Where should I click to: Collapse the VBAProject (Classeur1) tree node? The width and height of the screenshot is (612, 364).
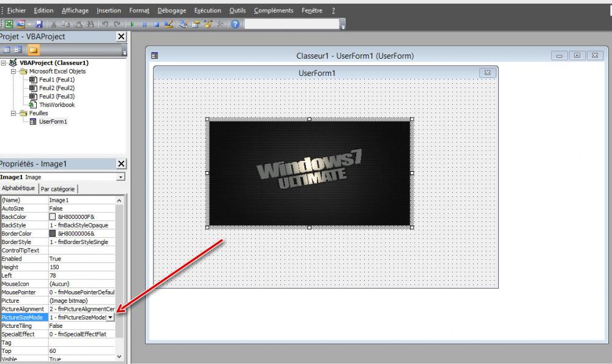coord(4,62)
